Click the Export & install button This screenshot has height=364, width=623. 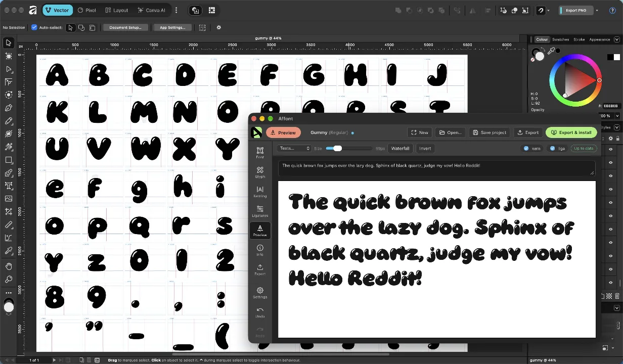tap(571, 132)
